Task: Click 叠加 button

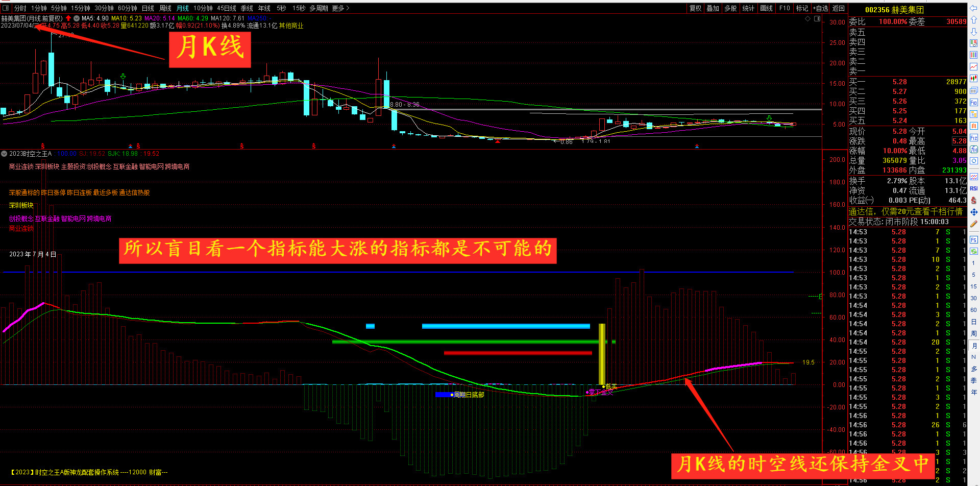Action: click(x=713, y=8)
